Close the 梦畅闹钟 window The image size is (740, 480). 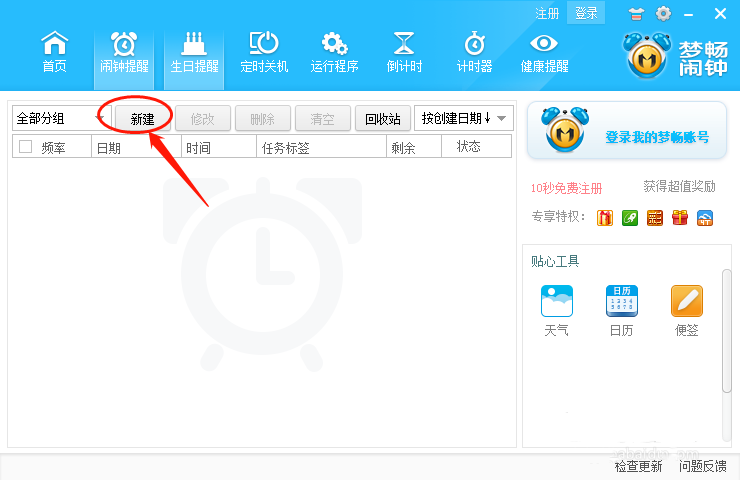[x=720, y=14]
